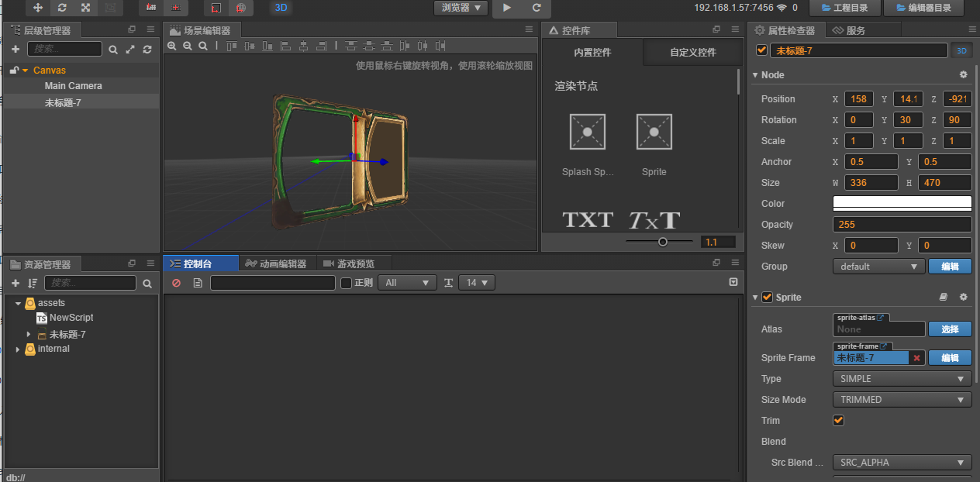Open the 控制台 console tab

point(201,263)
